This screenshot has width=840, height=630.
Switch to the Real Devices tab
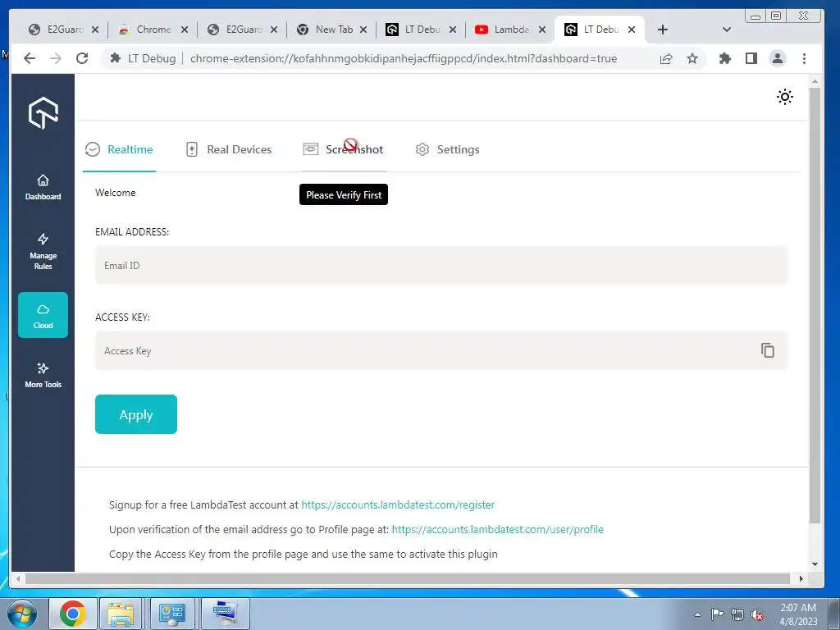pos(229,149)
